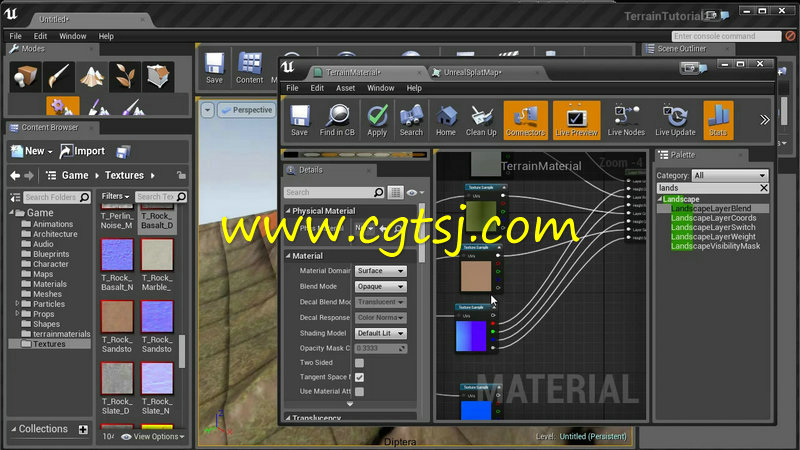
Task: Click the Search binoculars toolbar icon
Action: [x=411, y=120]
